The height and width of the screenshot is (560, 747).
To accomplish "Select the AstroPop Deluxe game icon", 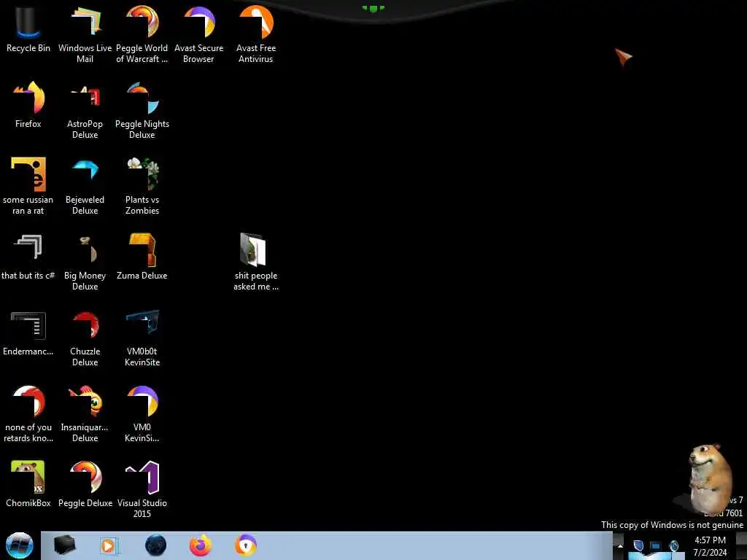I will (85, 111).
